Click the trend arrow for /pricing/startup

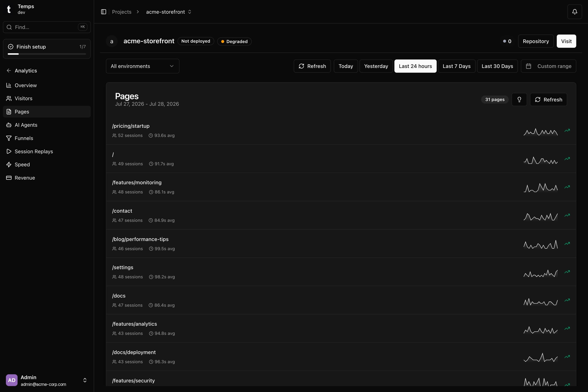point(567,130)
